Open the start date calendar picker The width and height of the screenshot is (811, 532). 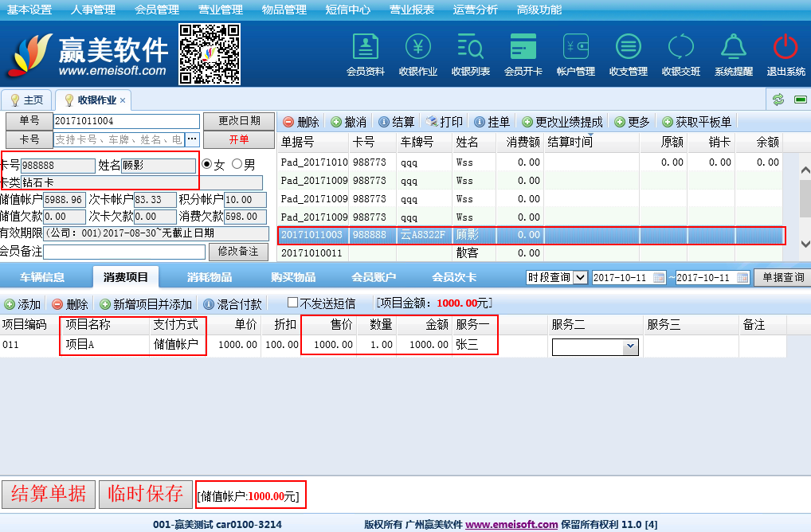[x=659, y=278]
